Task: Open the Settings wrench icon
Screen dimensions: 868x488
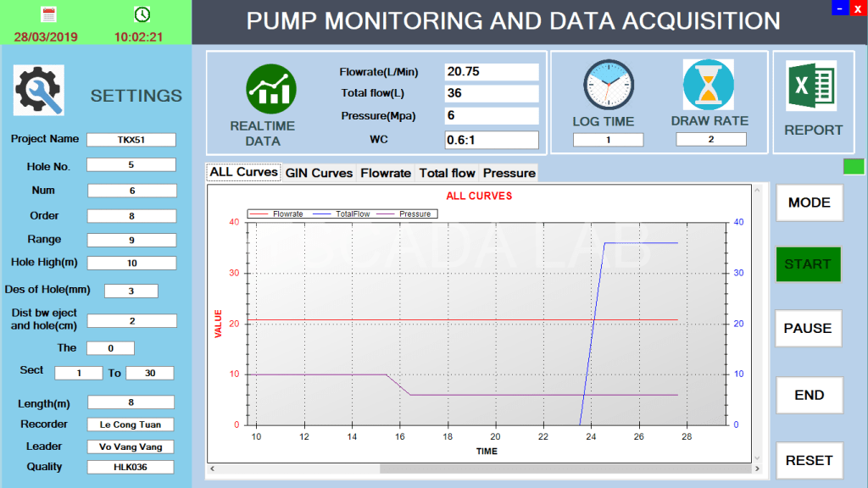Action: pyautogui.click(x=37, y=90)
